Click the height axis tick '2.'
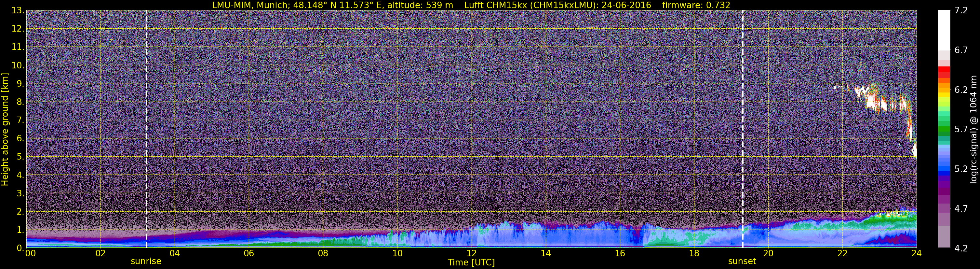The width and height of the screenshot is (980, 269). tap(20, 212)
